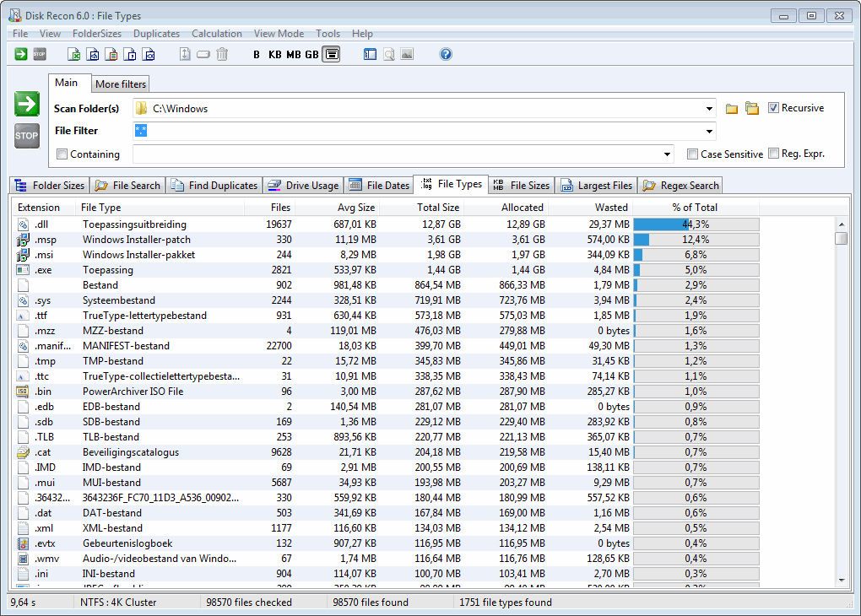Open the View Mode menu
This screenshot has width=861, height=616.
(279, 34)
